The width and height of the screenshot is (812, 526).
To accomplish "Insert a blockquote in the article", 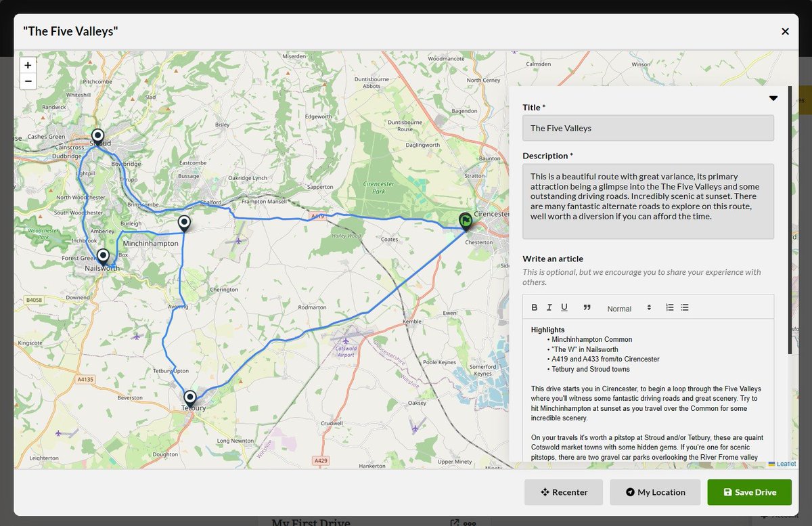I will click(x=586, y=307).
